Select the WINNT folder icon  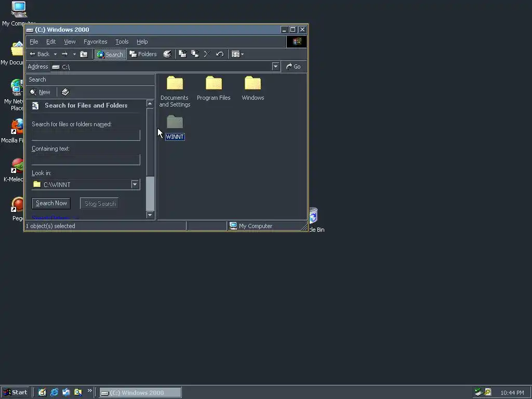(x=175, y=122)
